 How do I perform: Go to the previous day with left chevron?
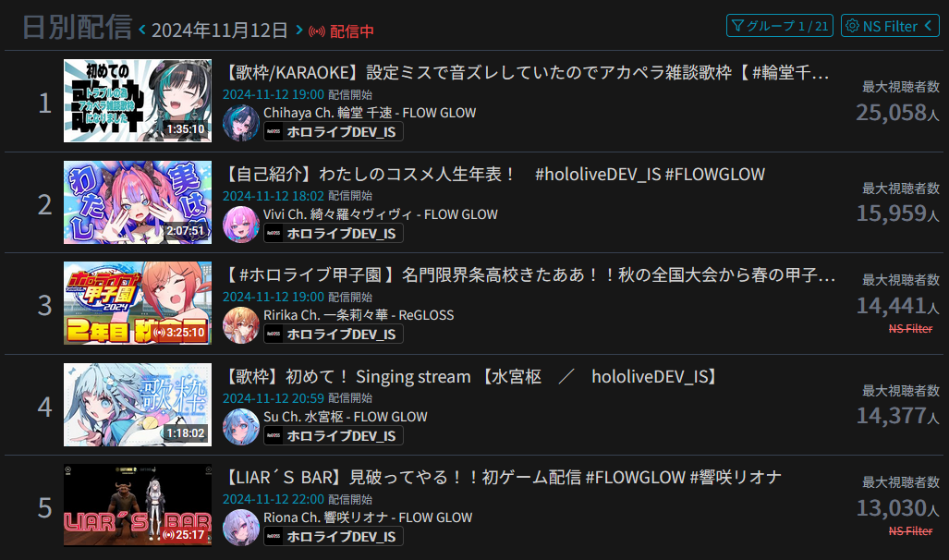click(x=142, y=30)
